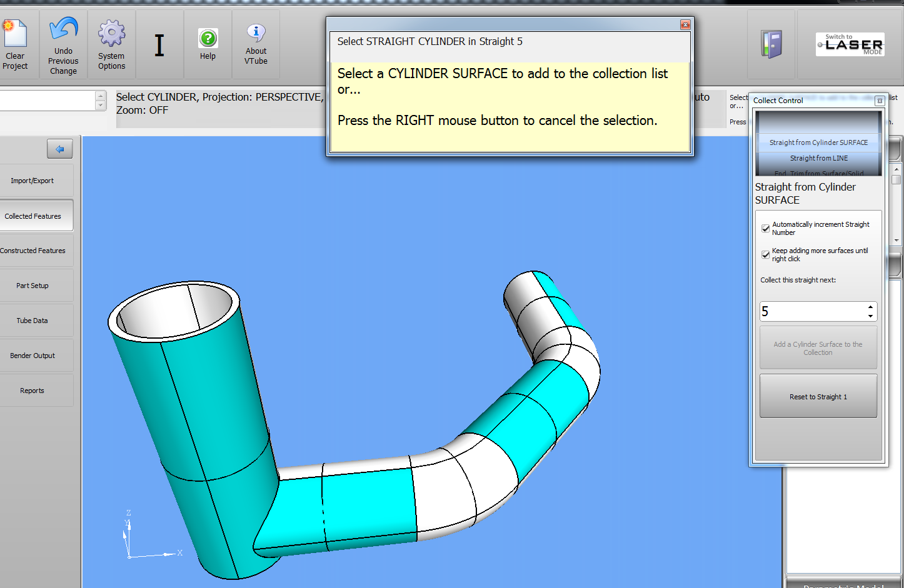Toggle Automatically increment Straight Number checkbox
This screenshot has width=904, height=588.
766,229
